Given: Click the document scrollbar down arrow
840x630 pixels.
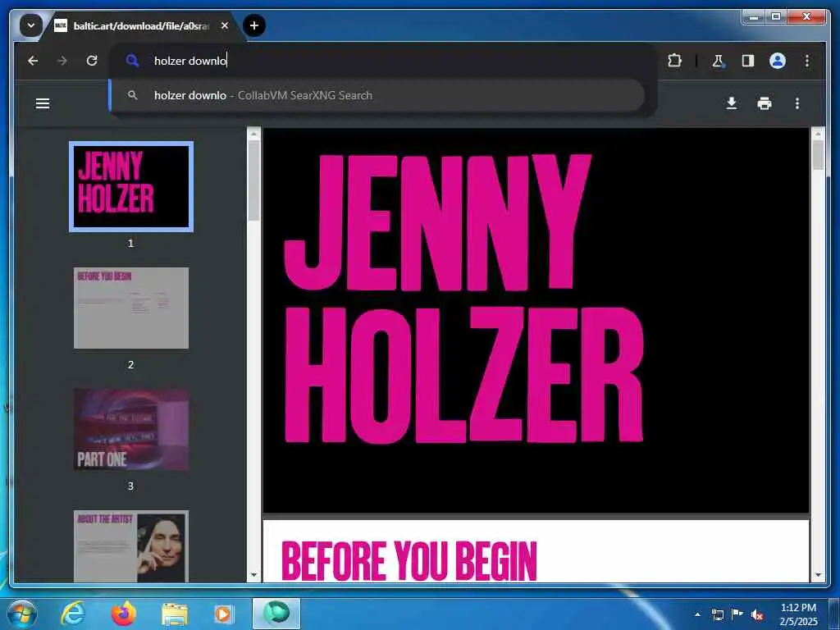Looking at the screenshot, I should click(x=818, y=575).
